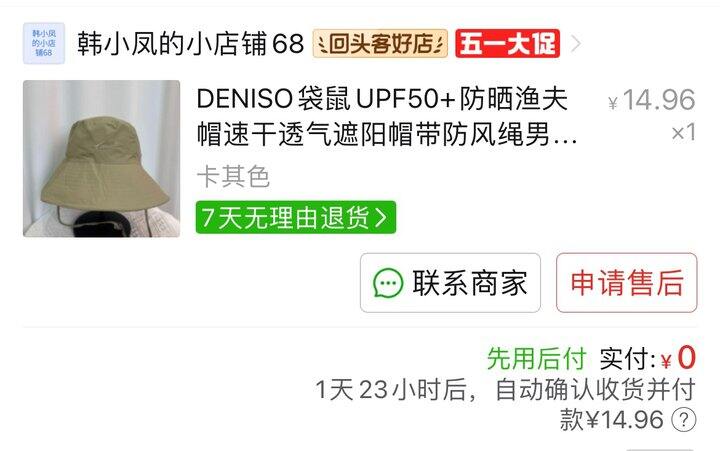Open the DENISO 袋鼠 product title
The width and height of the screenshot is (720, 451).
387,117
